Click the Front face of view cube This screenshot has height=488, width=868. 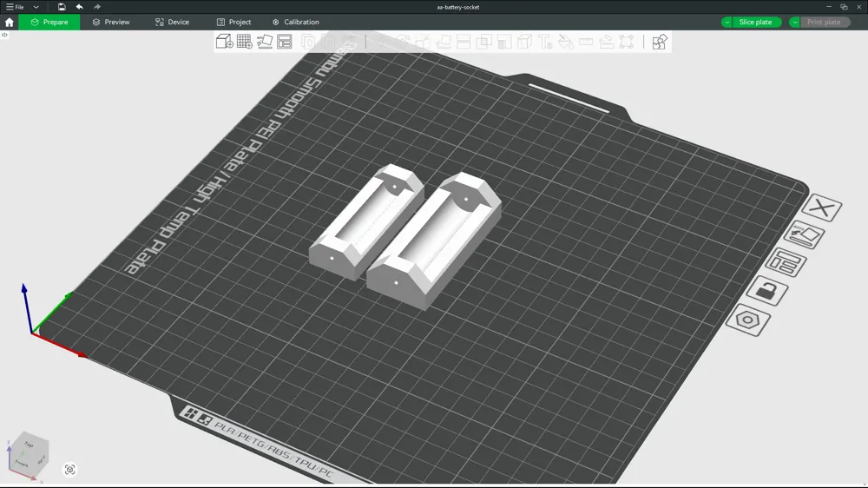pyautogui.click(x=23, y=463)
